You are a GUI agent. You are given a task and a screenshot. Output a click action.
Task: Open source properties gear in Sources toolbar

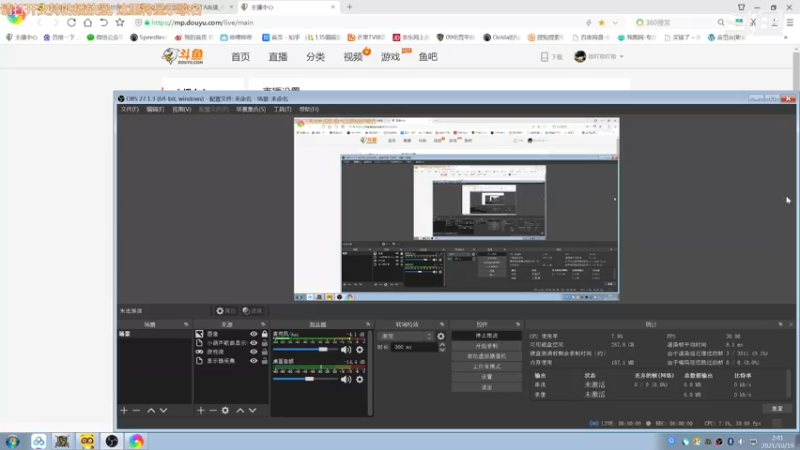point(225,410)
